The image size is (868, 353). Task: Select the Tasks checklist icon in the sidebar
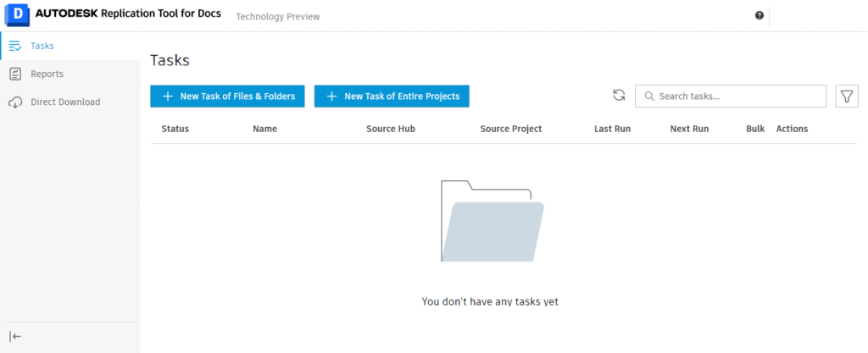click(15, 46)
